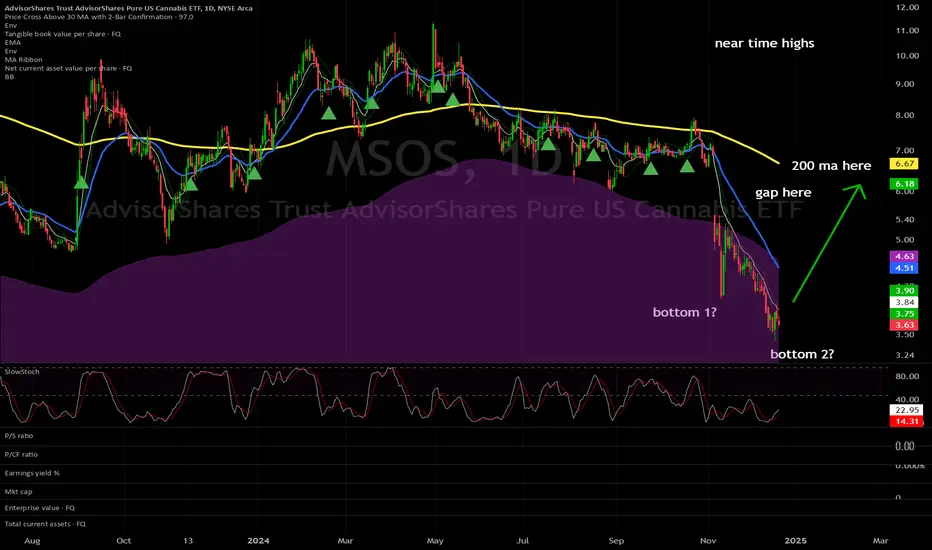Click 8.00 on the price axis
This screenshot has height=550, width=932.
click(905, 115)
